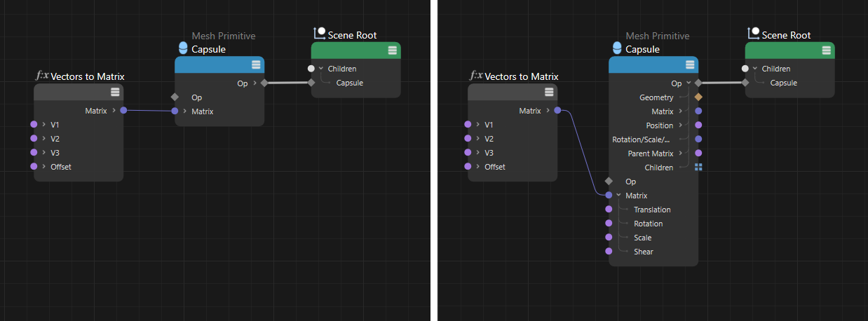Screen dimensions: 868x321
Task: Expand the Capsule Matrix input chevron in left graph
Action: click(185, 111)
